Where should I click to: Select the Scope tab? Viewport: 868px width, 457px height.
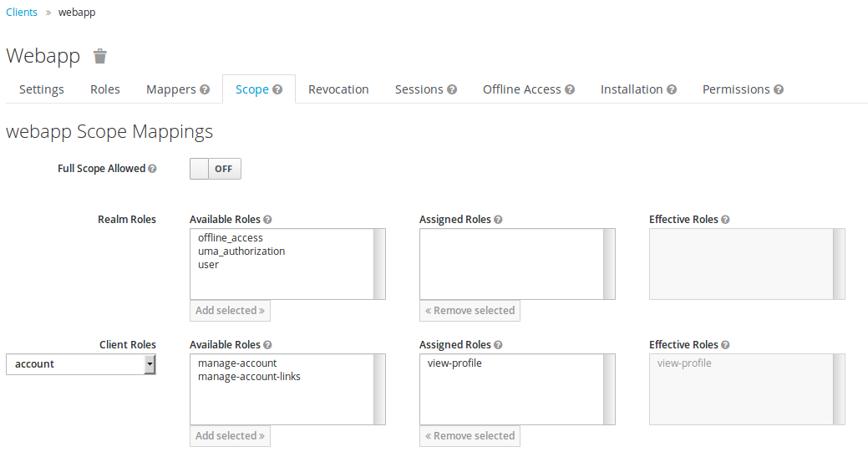tap(251, 89)
